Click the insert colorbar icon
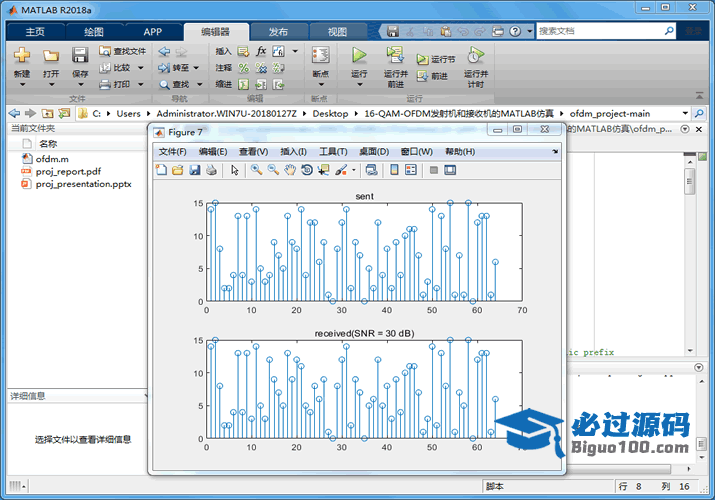 pyautogui.click(x=394, y=170)
